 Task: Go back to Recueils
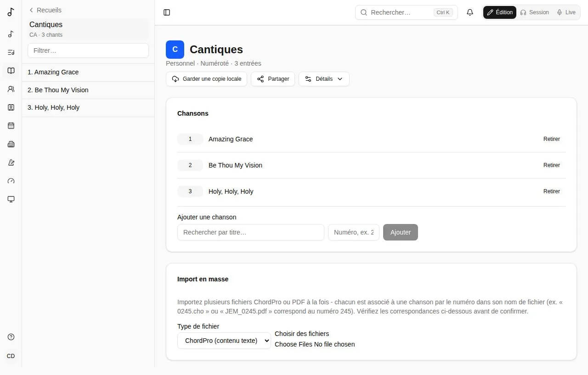45,10
